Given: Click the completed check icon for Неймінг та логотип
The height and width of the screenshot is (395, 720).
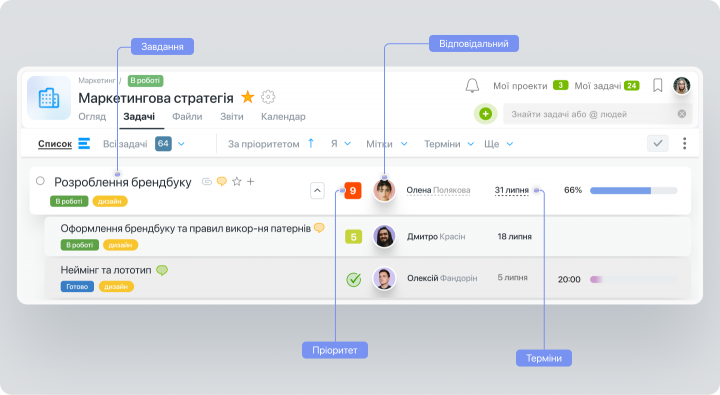Looking at the screenshot, I should coord(354,279).
